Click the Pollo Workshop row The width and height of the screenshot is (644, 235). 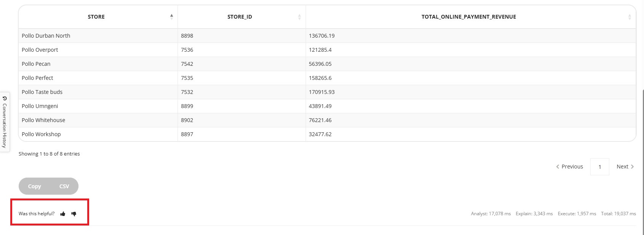pos(41,134)
